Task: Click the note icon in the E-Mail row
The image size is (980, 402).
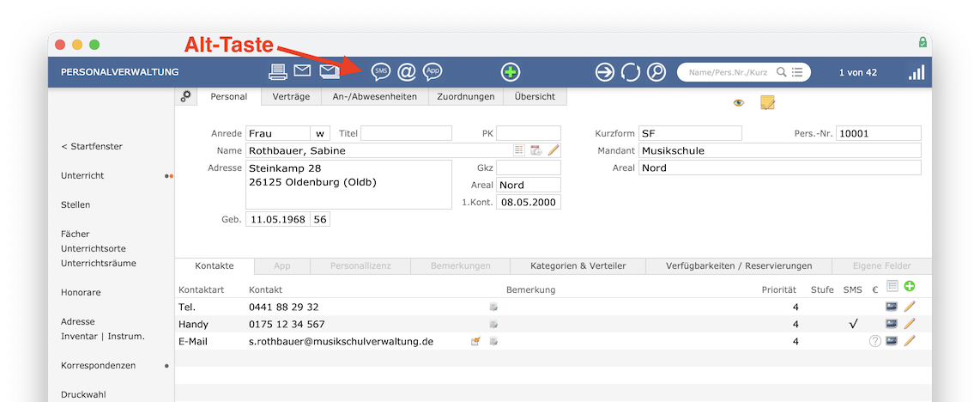Action: [x=493, y=341]
